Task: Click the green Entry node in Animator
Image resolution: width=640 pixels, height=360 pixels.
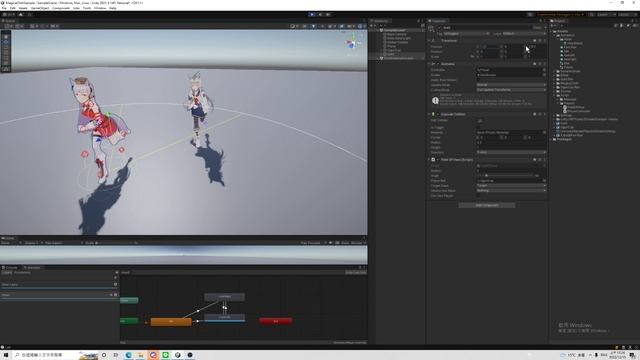Action: 129,321
